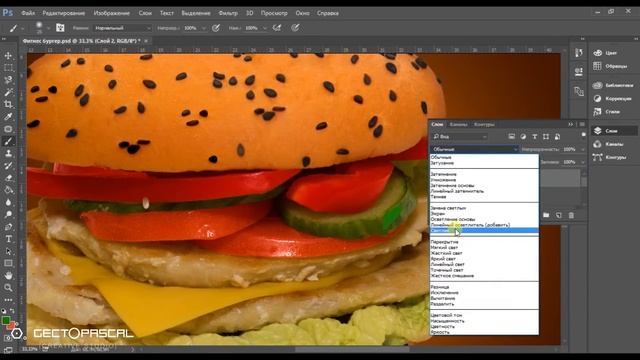Select the Crop tool
Viewport: 640px width, 360px height.
click(8, 104)
